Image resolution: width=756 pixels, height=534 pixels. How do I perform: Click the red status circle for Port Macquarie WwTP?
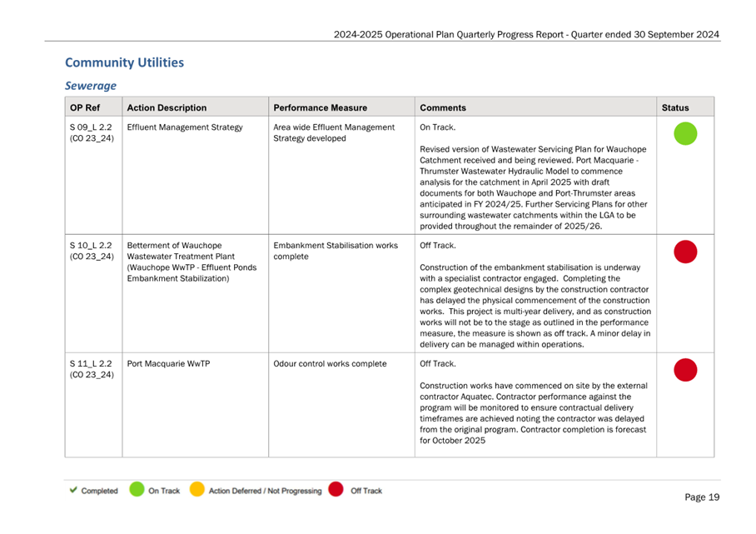point(685,370)
